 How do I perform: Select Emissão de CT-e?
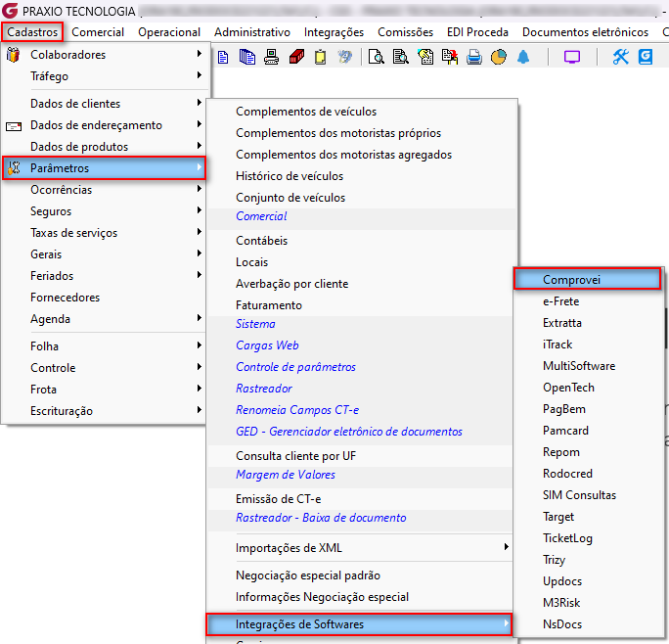pyautogui.click(x=361, y=499)
